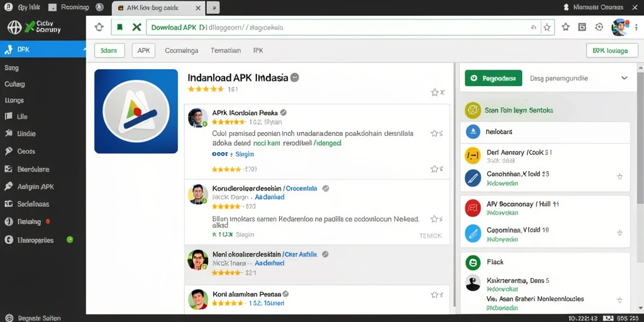Open the Crocentalia link

tap(301, 189)
